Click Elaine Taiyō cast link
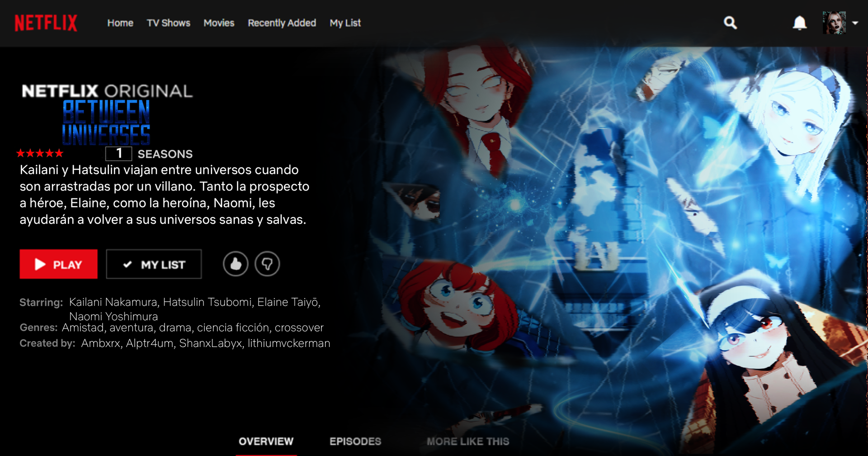This screenshot has width=868, height=456. tap(288, 302)
